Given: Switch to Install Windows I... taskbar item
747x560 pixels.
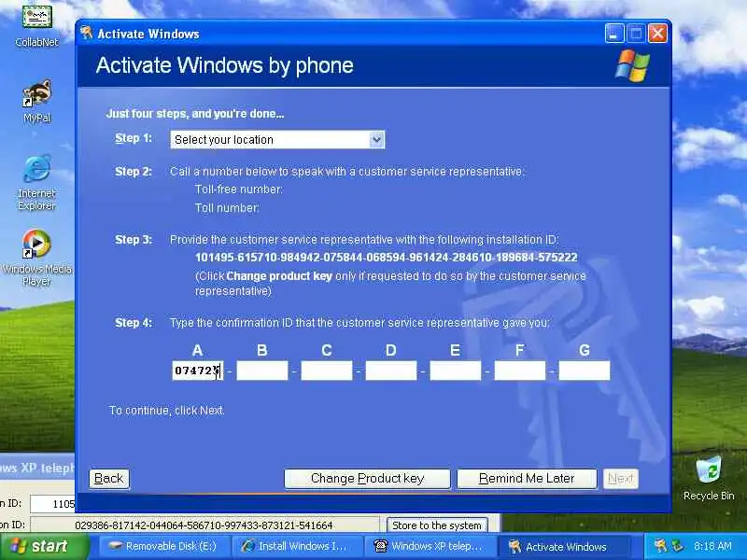Looking at the screenshot, I should click(299, 546).
